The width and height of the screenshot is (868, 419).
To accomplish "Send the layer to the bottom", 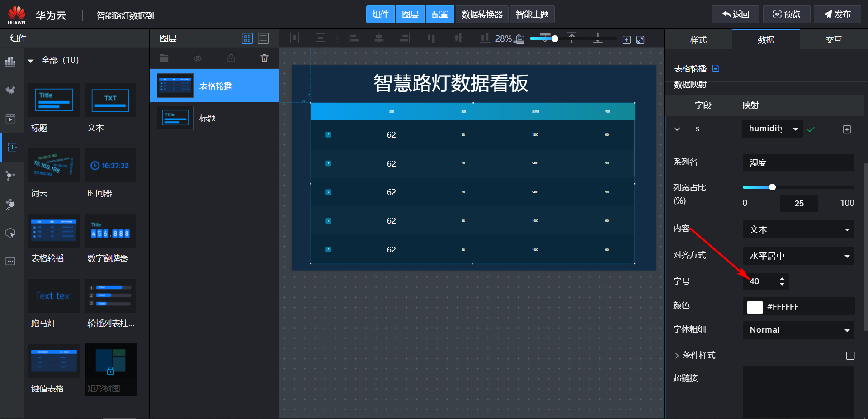I will (x=598, y=38).
